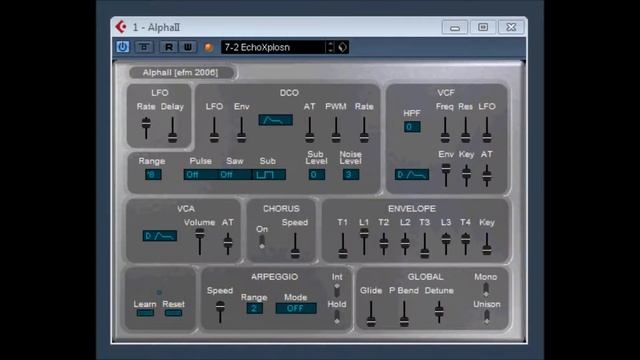The width and height of the screenshot is (640, 360).
Task: Toggle the Global Mono switch
Action: (486, 290)
